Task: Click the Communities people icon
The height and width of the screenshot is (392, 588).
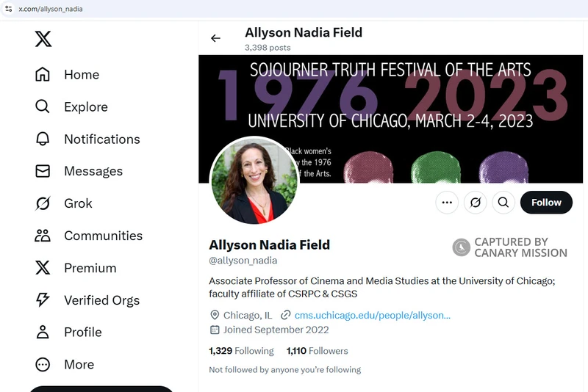Action: click(43, 236)
